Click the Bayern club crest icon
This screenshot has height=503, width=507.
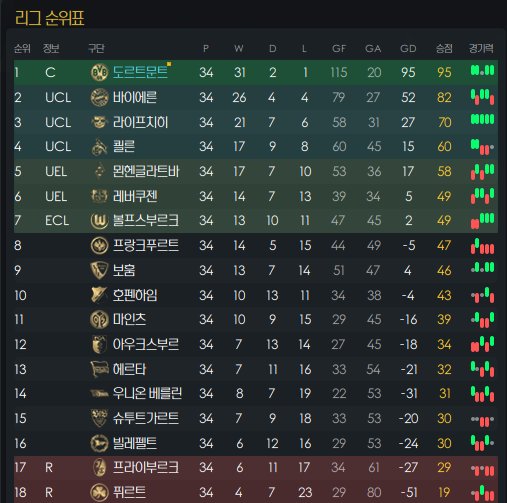click(99, 97)
